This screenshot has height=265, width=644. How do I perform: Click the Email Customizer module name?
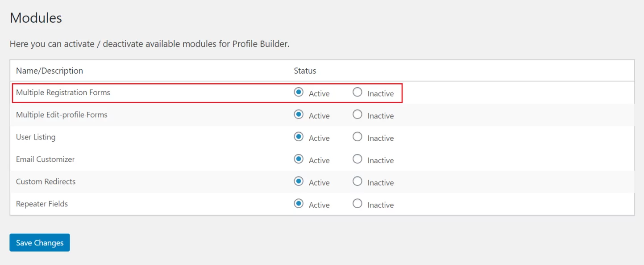tap(45, 160)
